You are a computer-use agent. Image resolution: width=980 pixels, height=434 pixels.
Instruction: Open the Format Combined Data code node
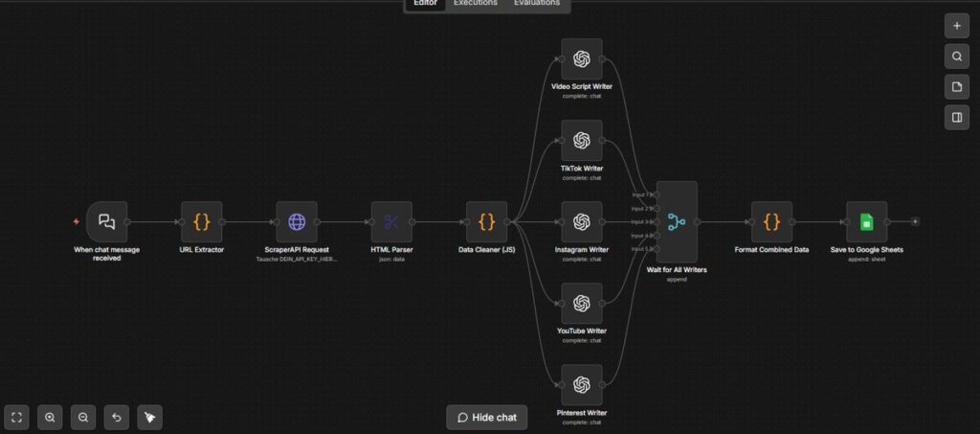(x=772, y=221)
